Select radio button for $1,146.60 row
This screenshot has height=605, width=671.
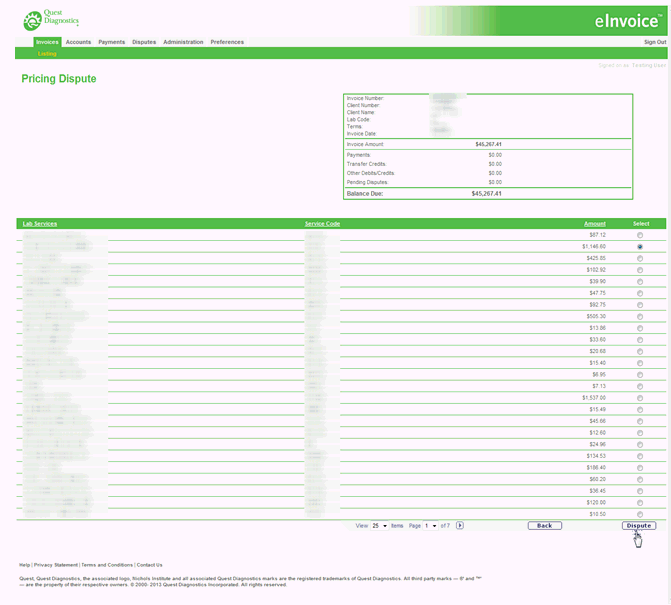tap(640, 246)
